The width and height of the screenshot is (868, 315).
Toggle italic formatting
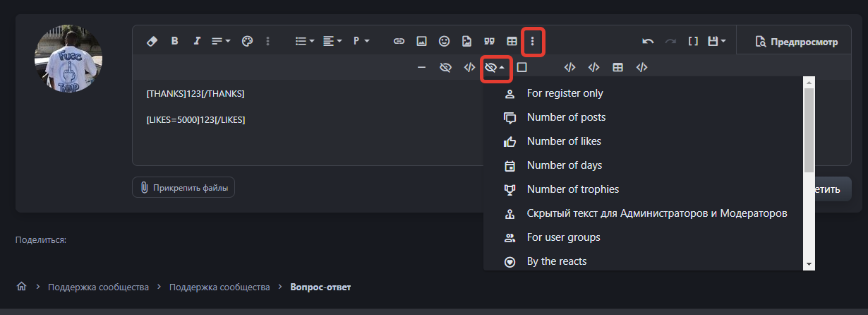197,41
